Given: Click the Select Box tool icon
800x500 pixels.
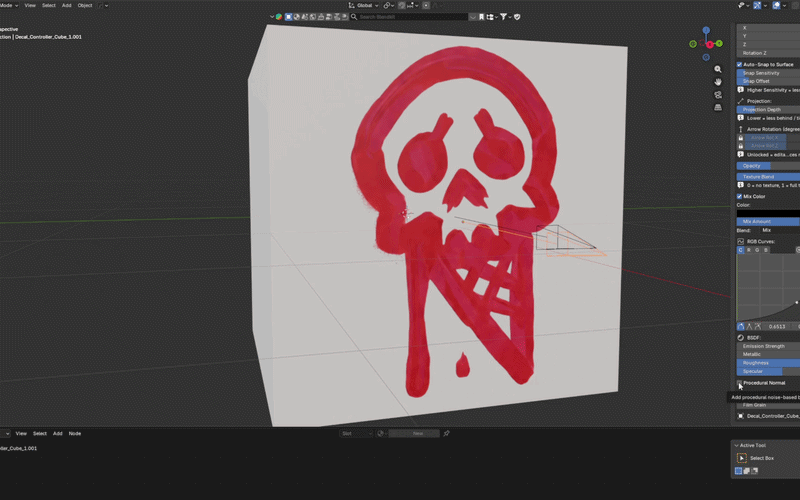Looking at the screenshot, I should coord(742,458).
